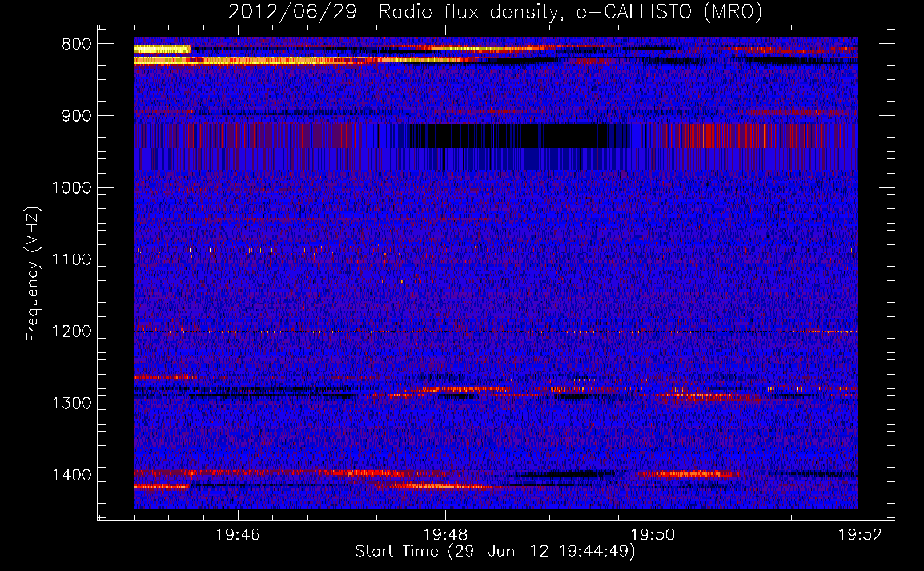Click the bright yellow emission band near 800 MHz
The height and width of the screenshot is (571, 924).
click(162, 49)
